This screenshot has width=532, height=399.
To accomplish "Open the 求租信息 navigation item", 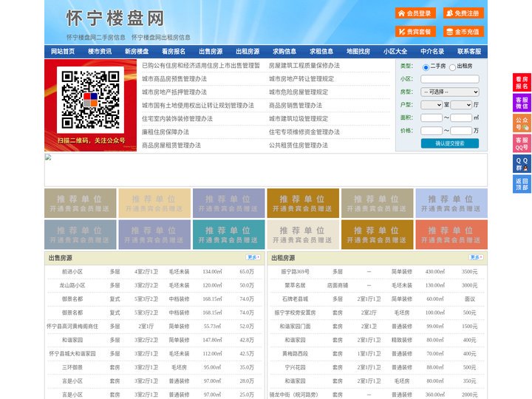I will click(321, 51).
